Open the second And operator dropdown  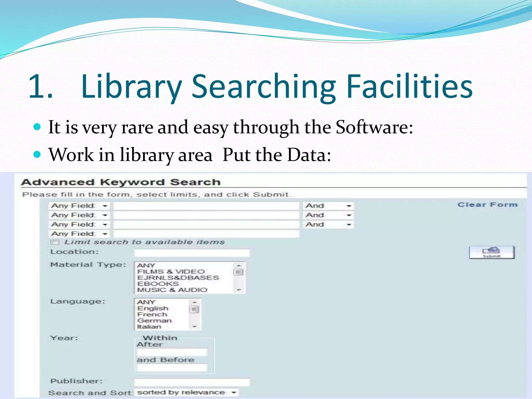click(x=329, y=215)
